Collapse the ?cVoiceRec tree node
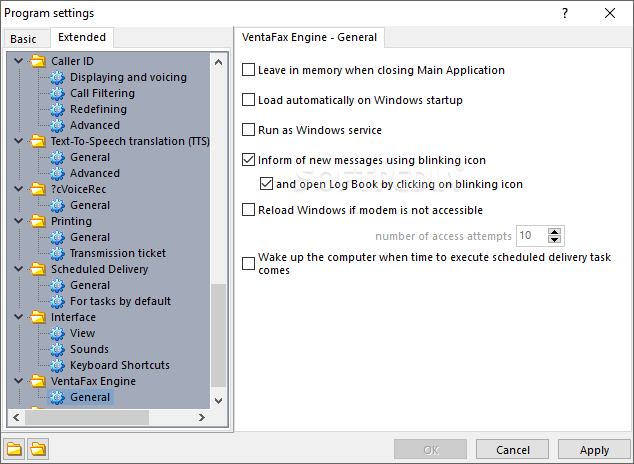The image size is (634, 464). point(18,189)
